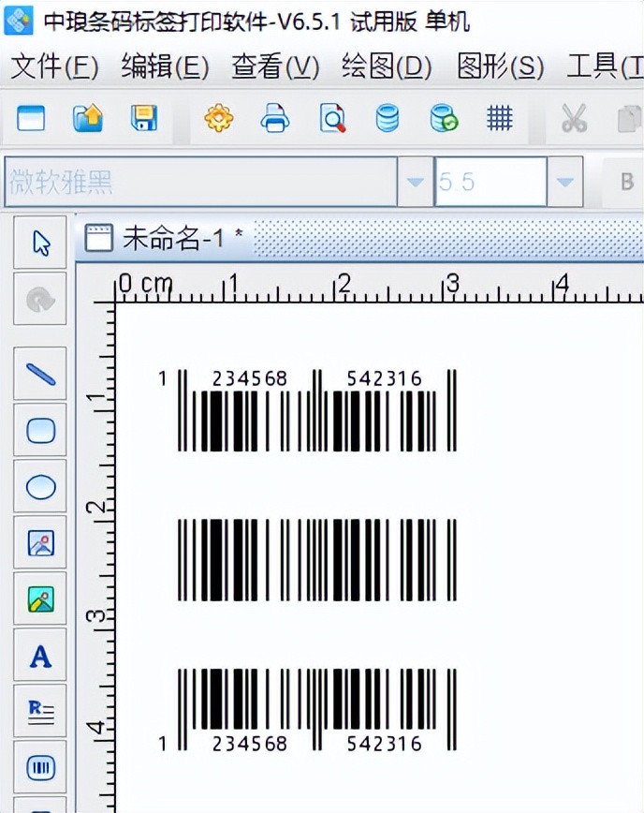The height and width of the screenshot is (813, 644).
Task: Open the 绘图(D) menu
Action: point(387,67)
